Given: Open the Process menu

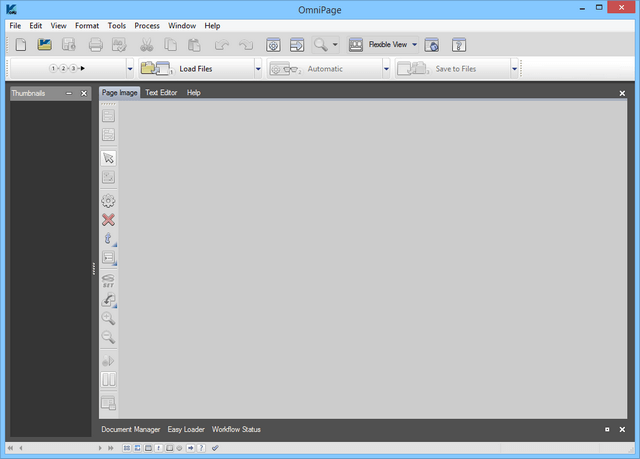Looking at the screenshot, I should 147,25.
